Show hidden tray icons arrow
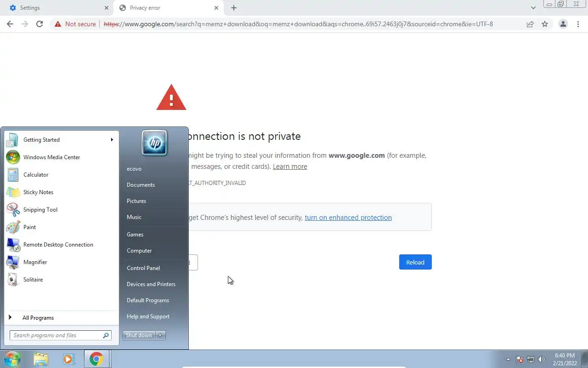The image size is (588, 368). tap(508, 359)
